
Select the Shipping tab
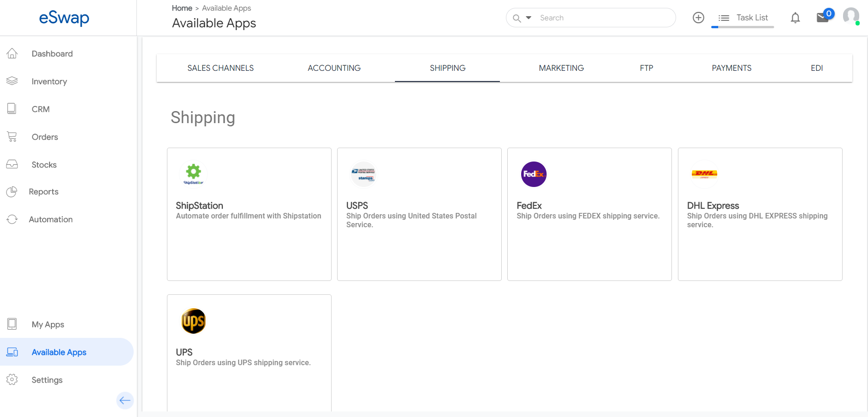(x=448, y=68)
